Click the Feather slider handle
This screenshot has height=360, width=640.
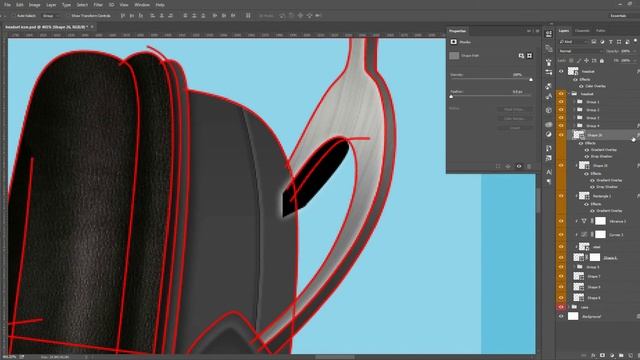(451, 97)
